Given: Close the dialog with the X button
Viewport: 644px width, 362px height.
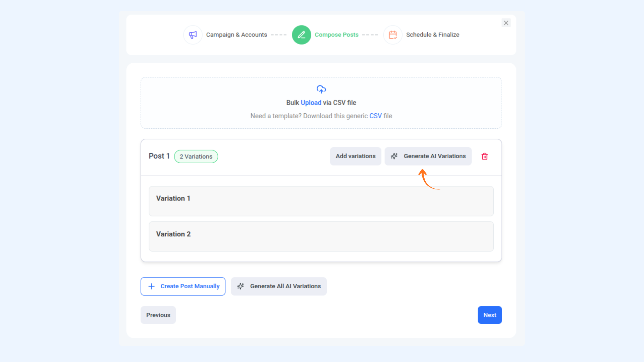Looking at the screenshot, I should [x=506, y=23].
